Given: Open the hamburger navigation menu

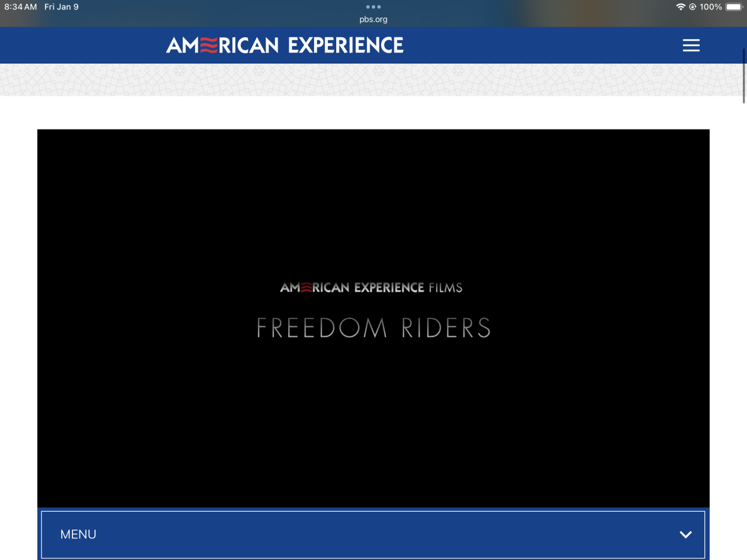Looking at the screenshot, I should tap(691, 45).
